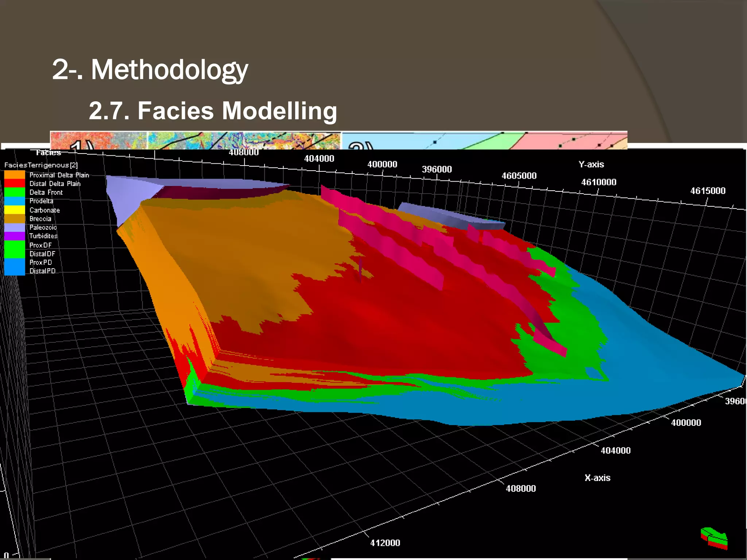Image resolution: width=747 pixels, height=560 pixels.
Task: Click the 'Distal Delta Plain' legend label
Action: point(55,184)
